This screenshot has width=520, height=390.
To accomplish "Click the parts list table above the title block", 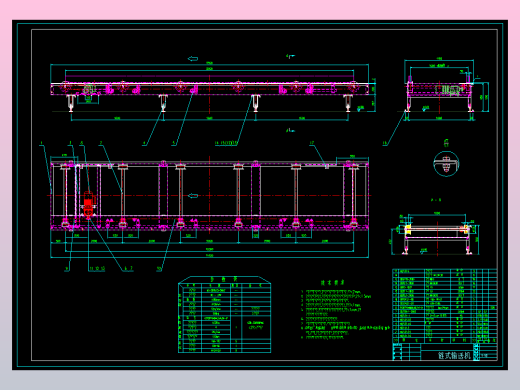I will coord(445,306).
